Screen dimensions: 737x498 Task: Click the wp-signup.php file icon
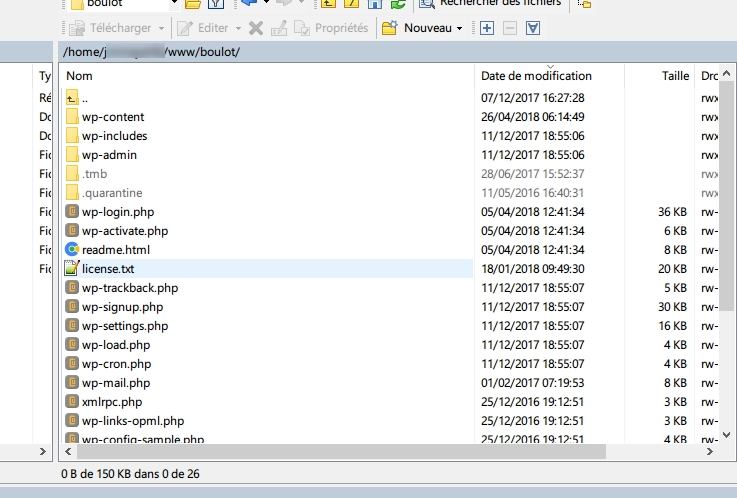72,306
